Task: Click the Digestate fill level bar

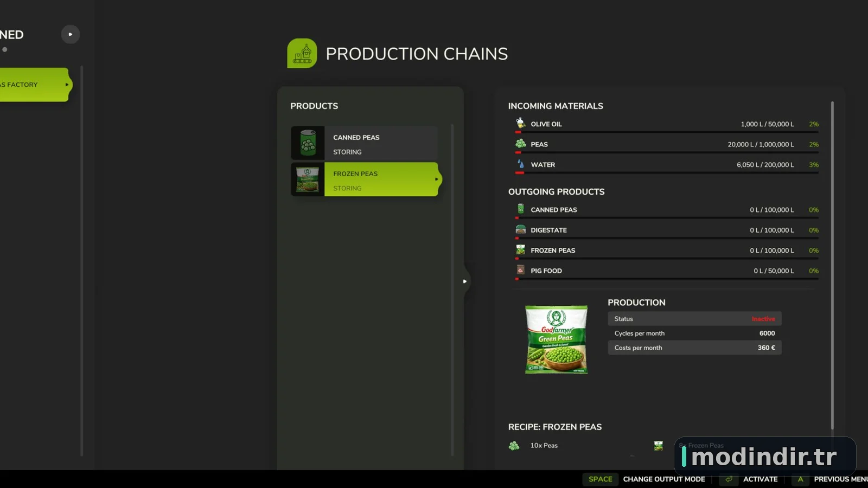Action: tap(667, 238)
